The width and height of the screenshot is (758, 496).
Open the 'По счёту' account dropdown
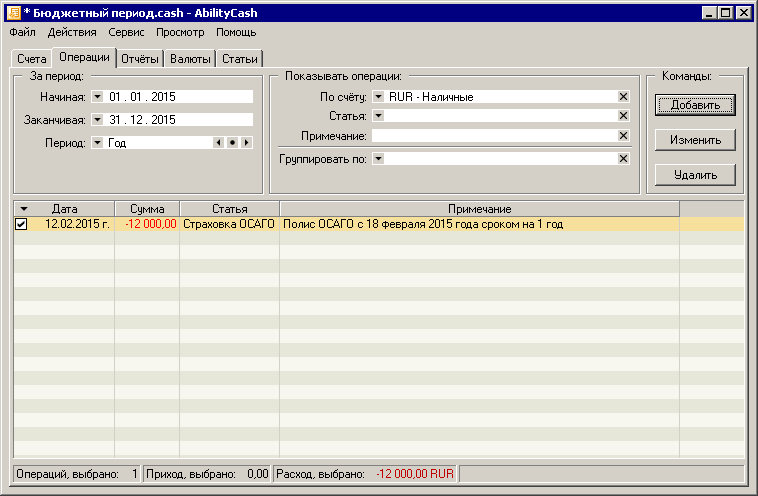(378, 97)
